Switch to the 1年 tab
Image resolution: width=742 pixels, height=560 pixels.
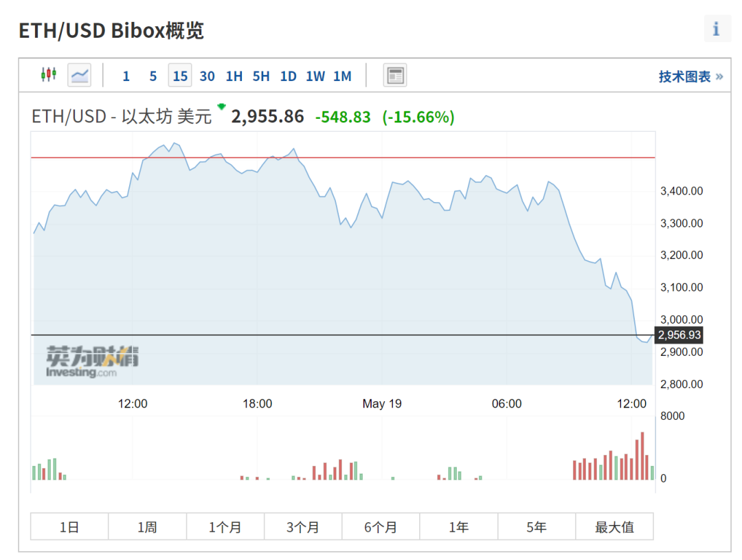click(x=458, y=527)
